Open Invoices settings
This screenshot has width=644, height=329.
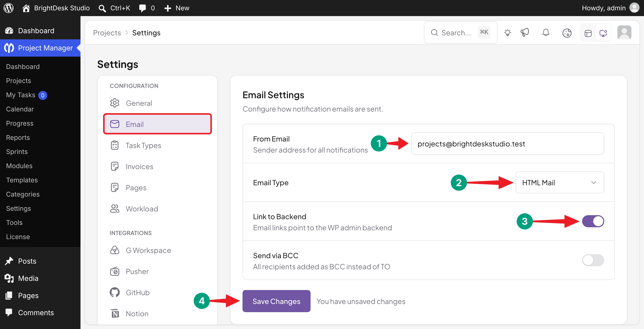coord(157,166)
